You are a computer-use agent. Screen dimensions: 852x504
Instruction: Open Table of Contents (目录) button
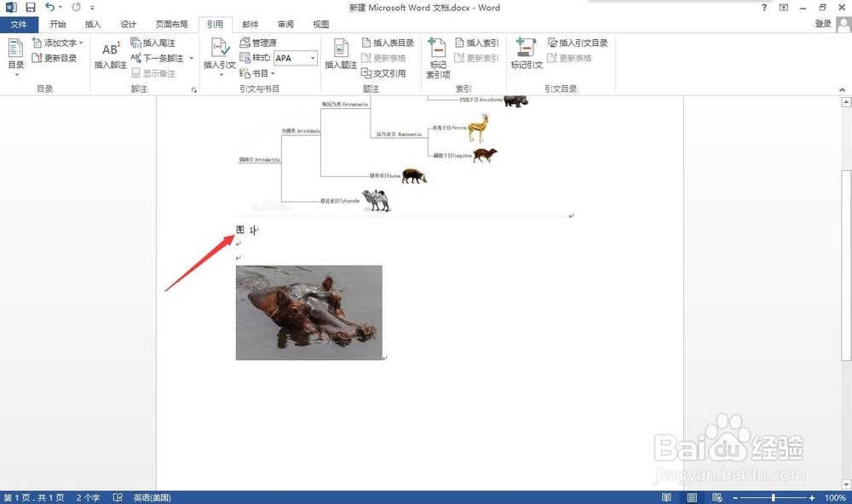(x=15, y=56)
